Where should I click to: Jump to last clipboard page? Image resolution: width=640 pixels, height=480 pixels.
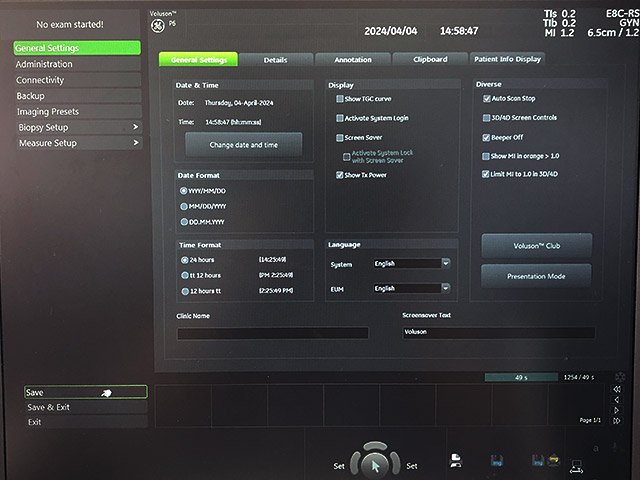[617, 420]
